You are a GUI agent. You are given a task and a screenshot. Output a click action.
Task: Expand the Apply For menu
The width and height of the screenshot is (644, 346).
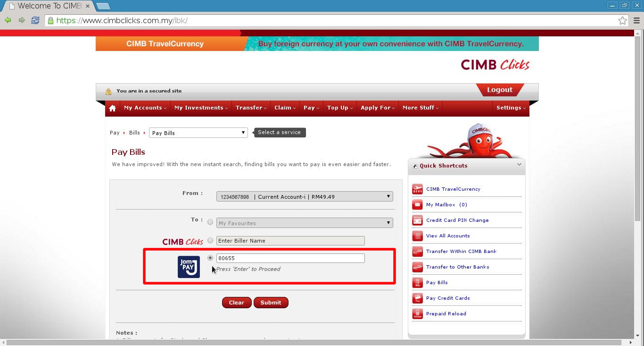[378, 108]
